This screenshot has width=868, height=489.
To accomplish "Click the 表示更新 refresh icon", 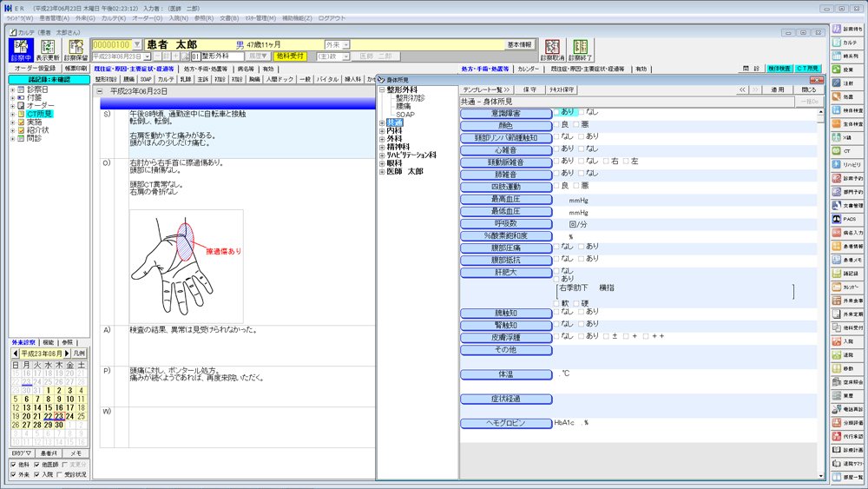I will 48,50.
